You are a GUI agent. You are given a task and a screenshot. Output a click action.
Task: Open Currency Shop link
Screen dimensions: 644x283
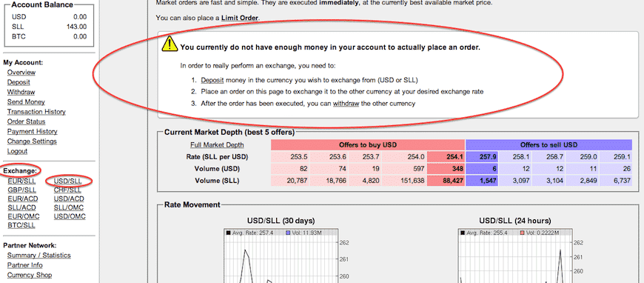coord(30,275)
